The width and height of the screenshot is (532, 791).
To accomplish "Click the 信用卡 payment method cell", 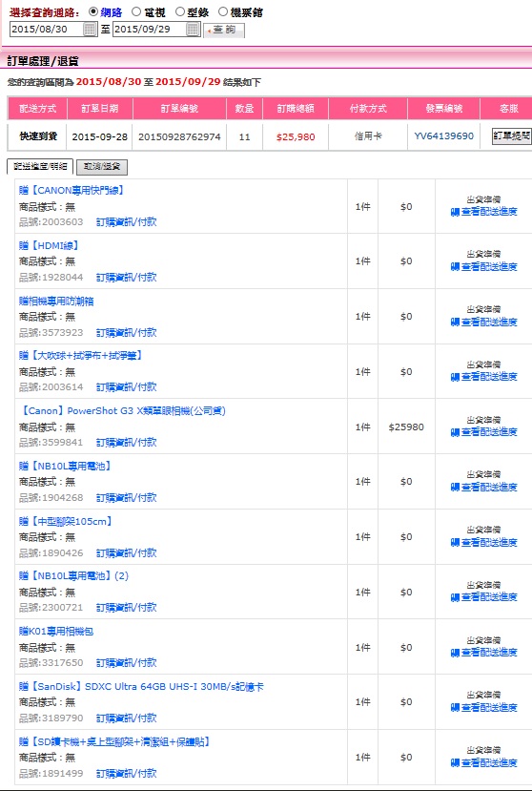I will [368, 136].
